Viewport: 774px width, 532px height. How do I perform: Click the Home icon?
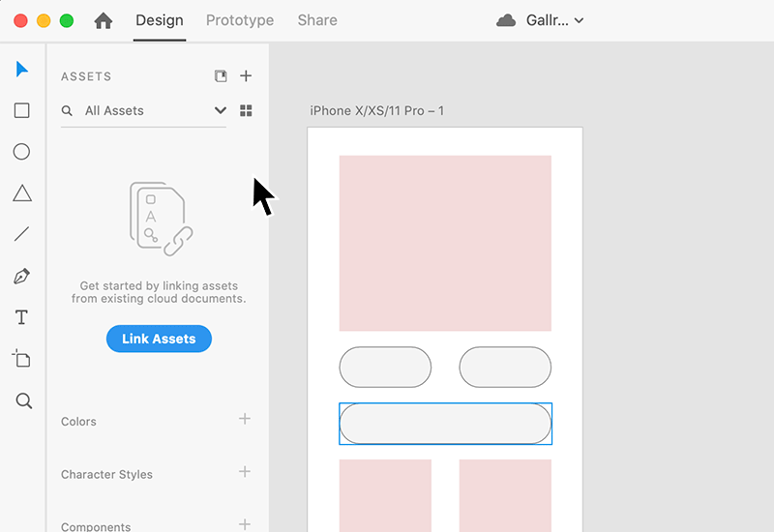104,20
